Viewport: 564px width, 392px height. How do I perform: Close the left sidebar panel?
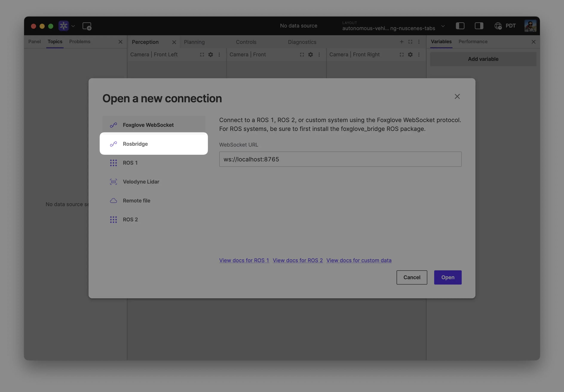point(120,42)
